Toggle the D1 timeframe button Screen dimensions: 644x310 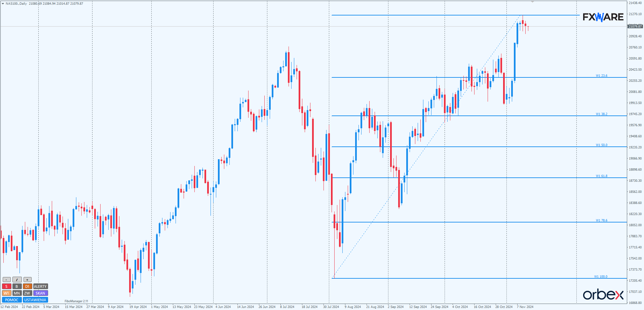coord(28,286)
